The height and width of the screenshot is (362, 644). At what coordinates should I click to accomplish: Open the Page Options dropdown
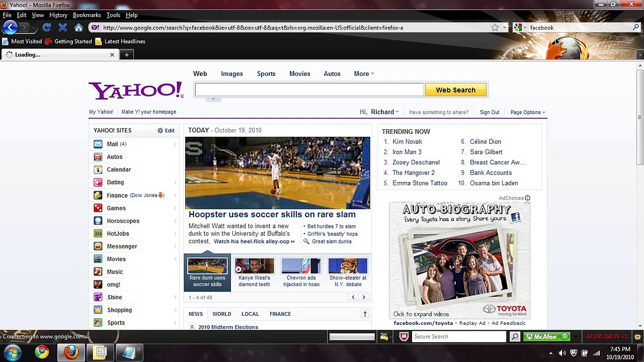(x=527, y=113)
